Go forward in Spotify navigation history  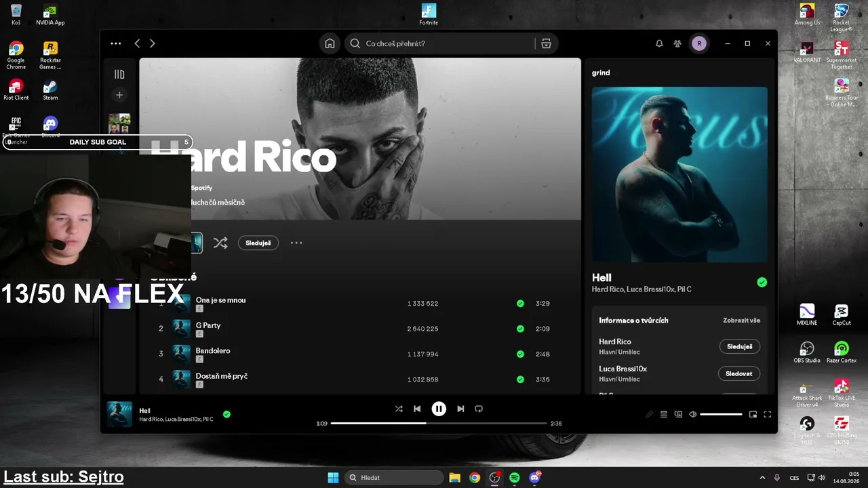(152, 43)
